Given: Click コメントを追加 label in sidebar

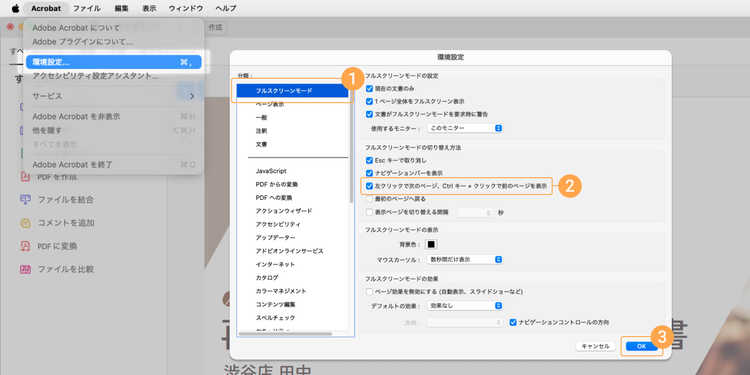Looking at the screenshot, I should point(66,223).
